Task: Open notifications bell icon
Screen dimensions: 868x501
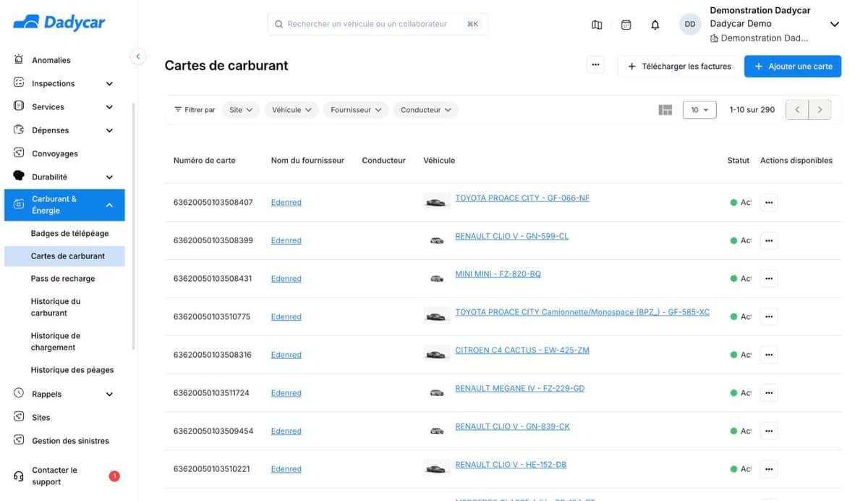Action: [x=655, y=25]
